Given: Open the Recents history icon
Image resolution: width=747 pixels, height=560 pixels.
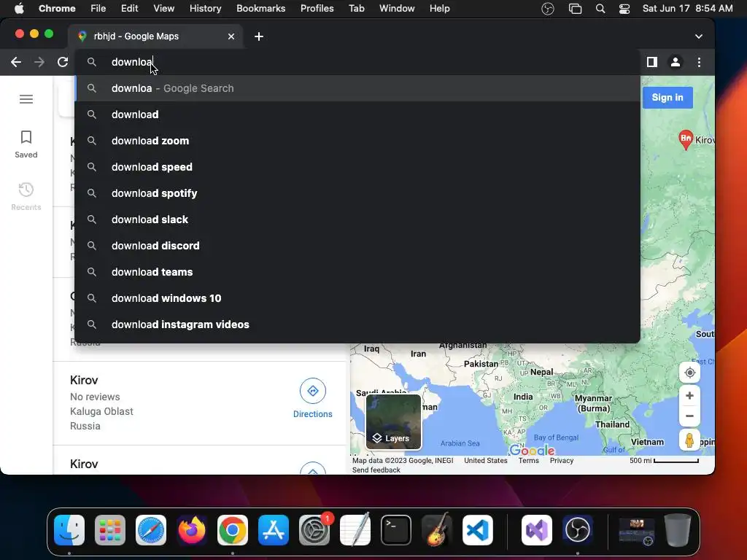Looking at the screenshot, I should [26, 196].
